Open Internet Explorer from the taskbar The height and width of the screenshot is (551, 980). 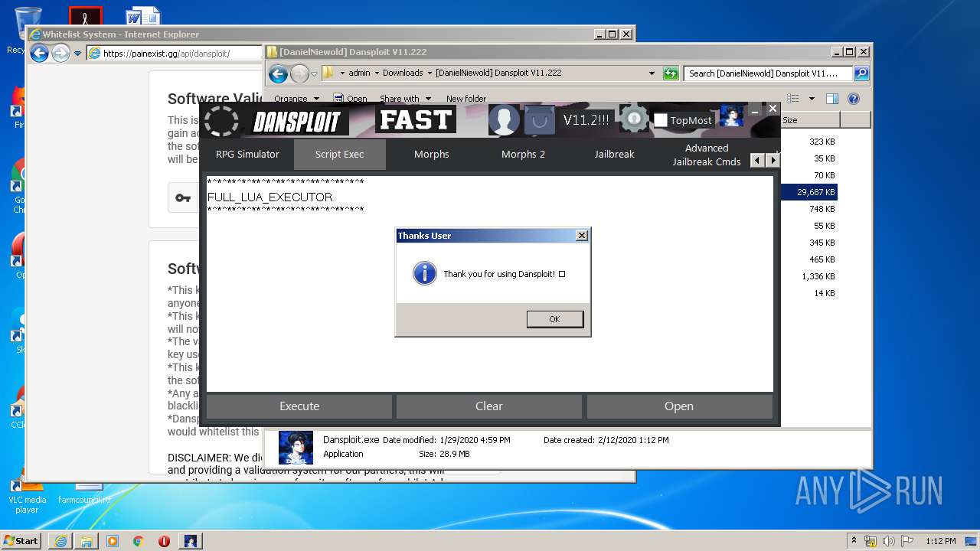point(60,541)
